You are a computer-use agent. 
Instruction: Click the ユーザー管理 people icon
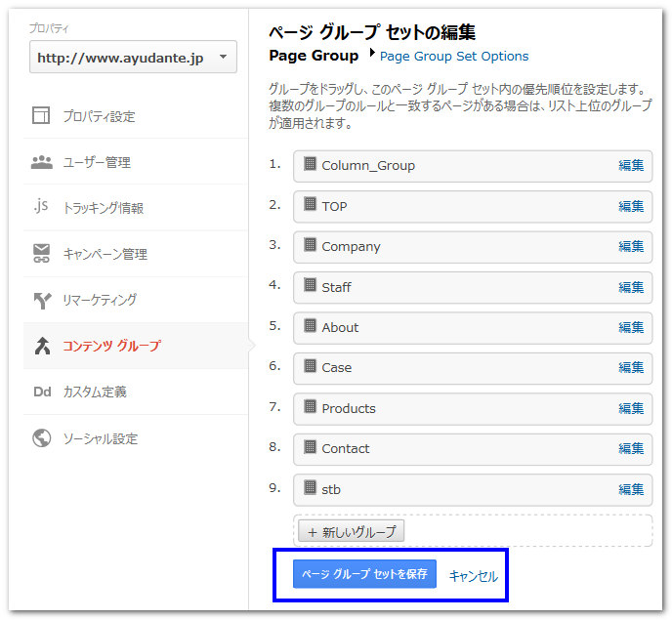coord(42,162)
